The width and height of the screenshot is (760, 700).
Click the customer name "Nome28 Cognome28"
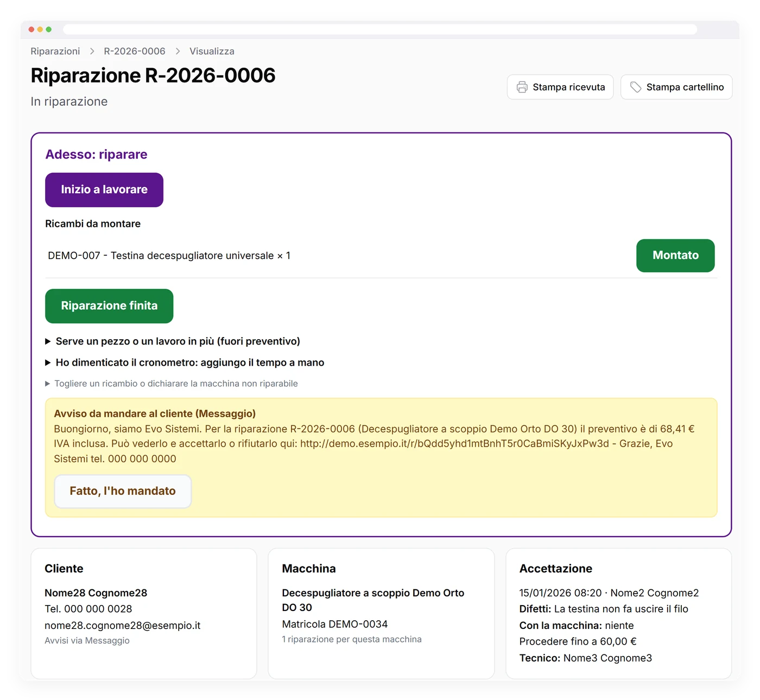96,593
